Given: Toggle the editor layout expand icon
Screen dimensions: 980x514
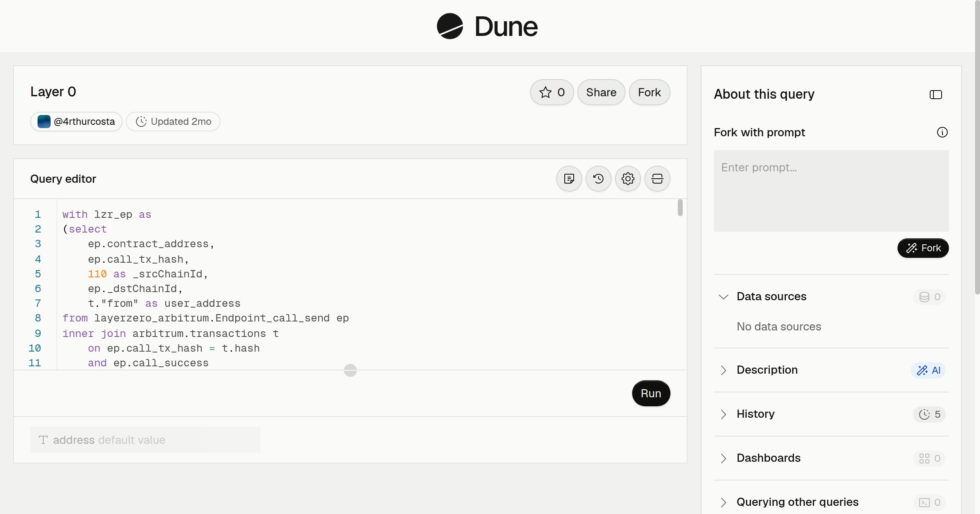Looking at the screenshot, I should 657,179.
